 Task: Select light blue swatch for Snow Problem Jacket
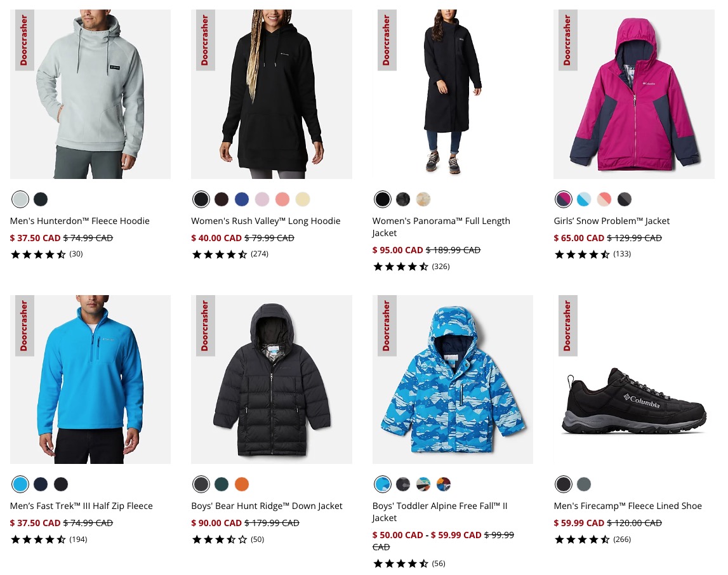coord(584,199)
